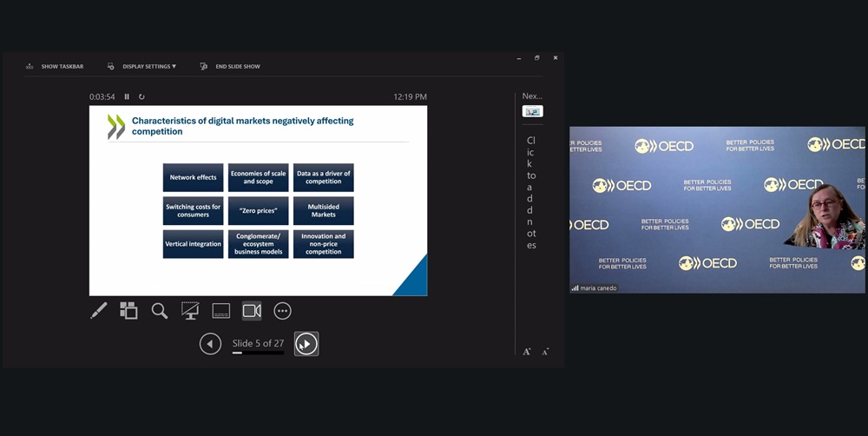This screenshot has width=868, height=436.
Task: Restart the presentation timer
Action: [141, 96]
